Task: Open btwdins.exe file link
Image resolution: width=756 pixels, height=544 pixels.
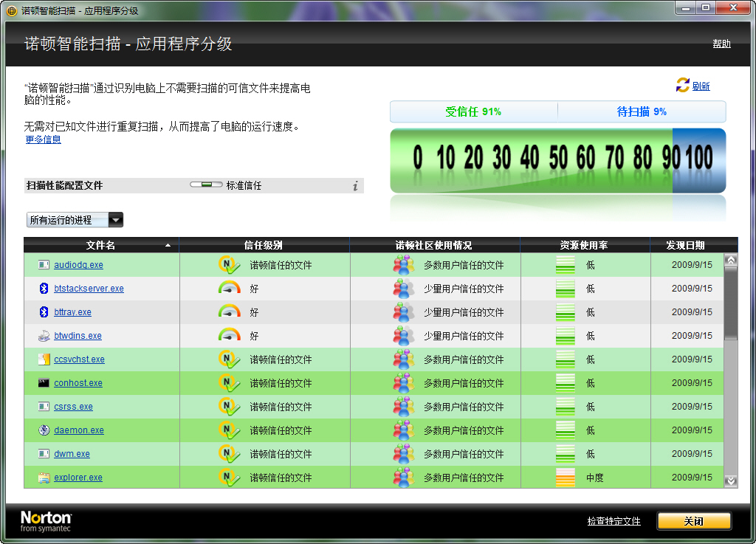Action: 78,336
